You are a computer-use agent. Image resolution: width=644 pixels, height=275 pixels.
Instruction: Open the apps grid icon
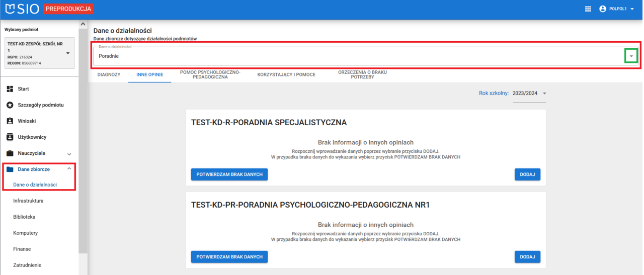point(588,9)
